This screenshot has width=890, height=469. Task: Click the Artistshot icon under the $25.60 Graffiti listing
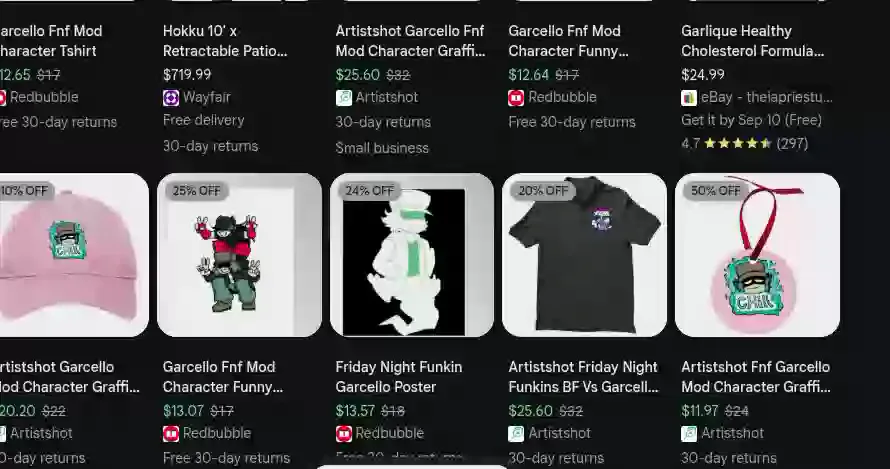[x=343, y=98]
